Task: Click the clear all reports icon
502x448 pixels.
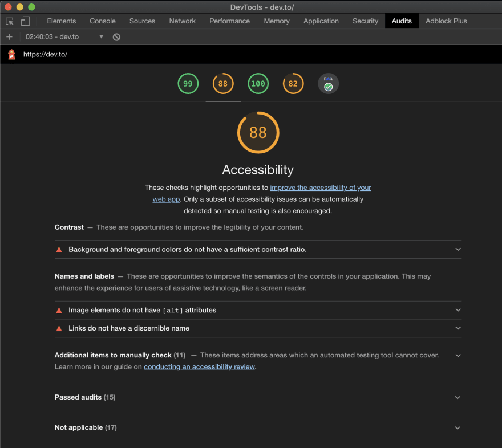Action: (x=116, y=37)
